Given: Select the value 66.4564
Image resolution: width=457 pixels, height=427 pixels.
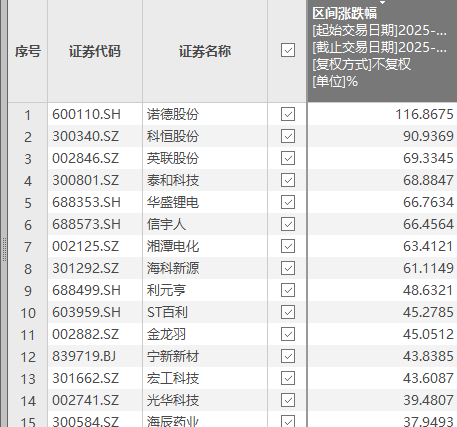Looking at the screenshot, I should pos(428,225).
